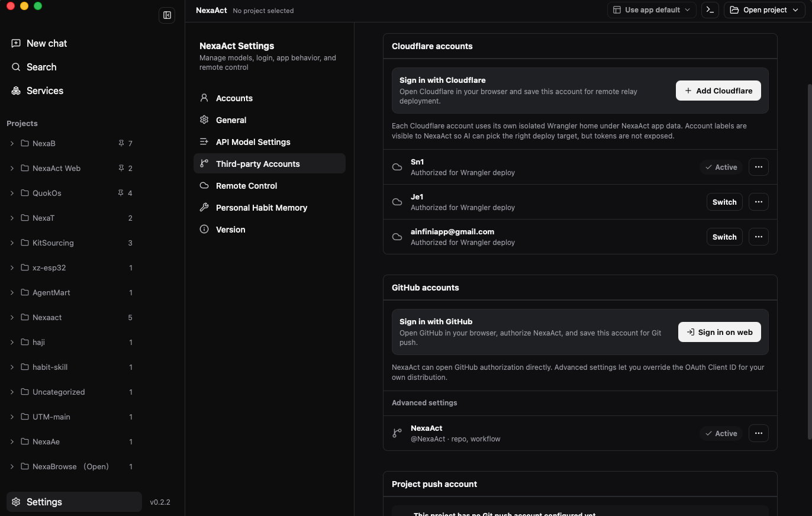Open the Use app default dropdown

(x=652, y=10)
